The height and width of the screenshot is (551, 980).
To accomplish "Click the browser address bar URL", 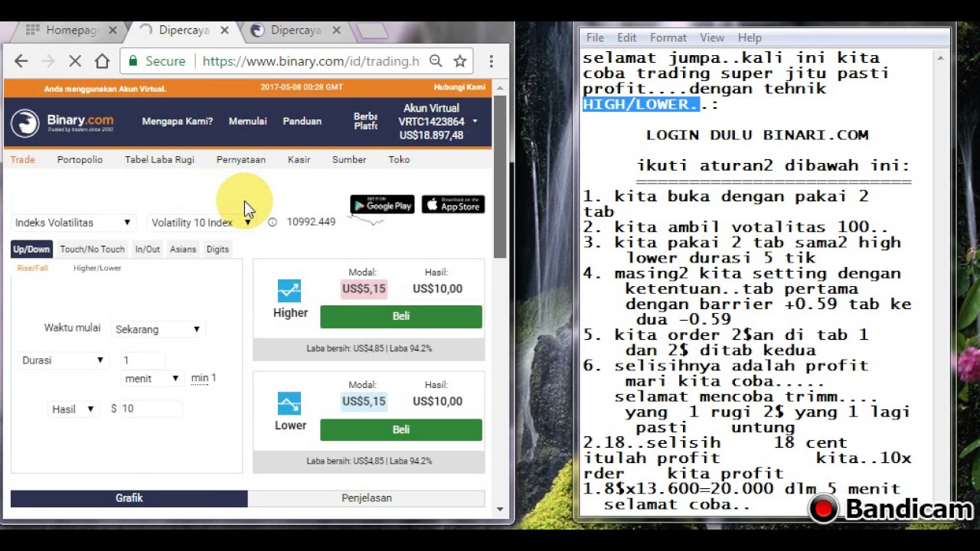I will click(311, 61).
